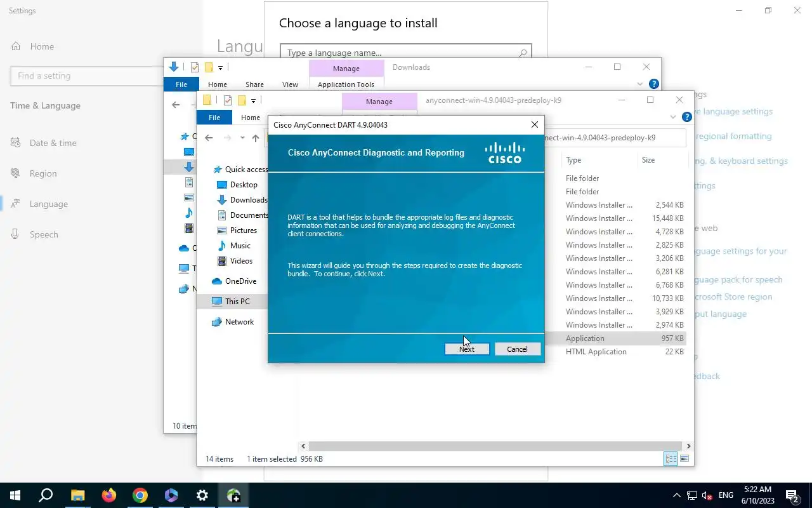Screen dimensions: 812x508
Task: Click Manage tab in the anyconnect Explorer window
Action: coord(379,101)
